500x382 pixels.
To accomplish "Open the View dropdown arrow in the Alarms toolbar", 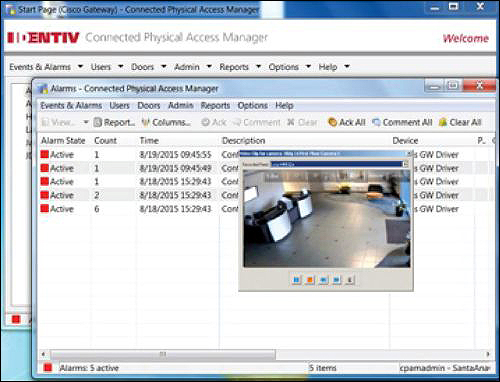I will tap(86, 122).
